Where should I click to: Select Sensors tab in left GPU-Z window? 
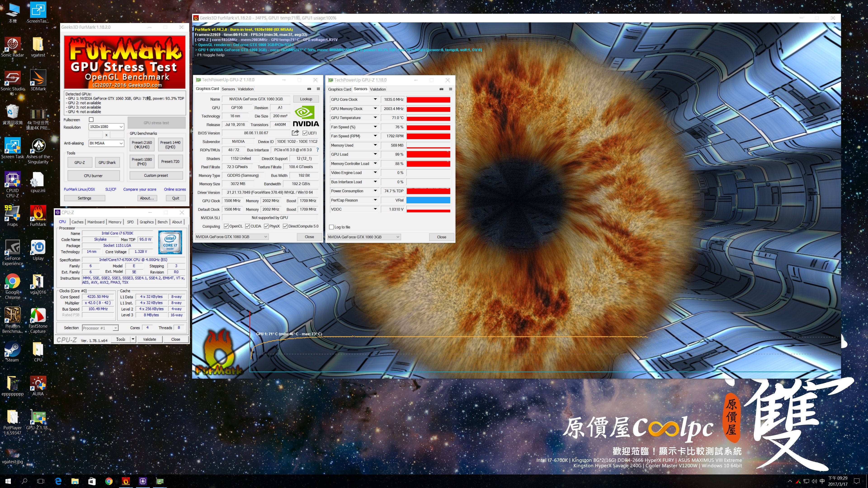(228, 89)
